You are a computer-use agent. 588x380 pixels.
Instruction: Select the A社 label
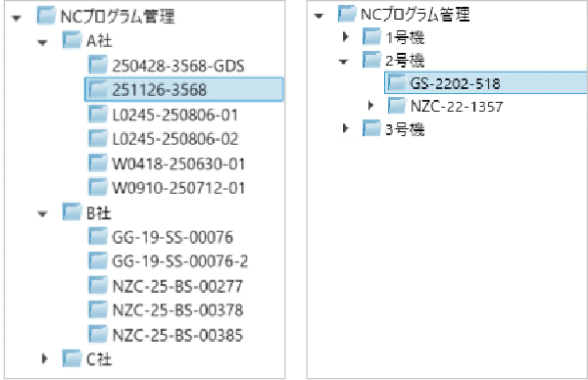click(x=99, y=40)
